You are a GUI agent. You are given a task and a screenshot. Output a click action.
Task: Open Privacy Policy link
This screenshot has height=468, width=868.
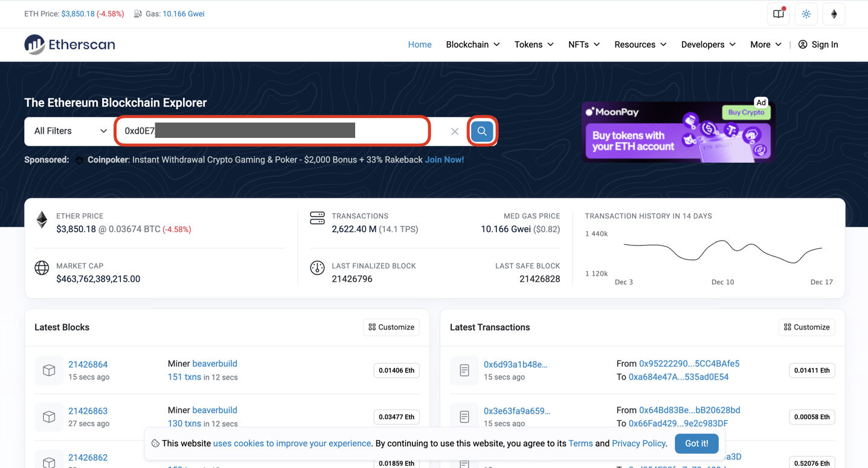coord(638,443)
